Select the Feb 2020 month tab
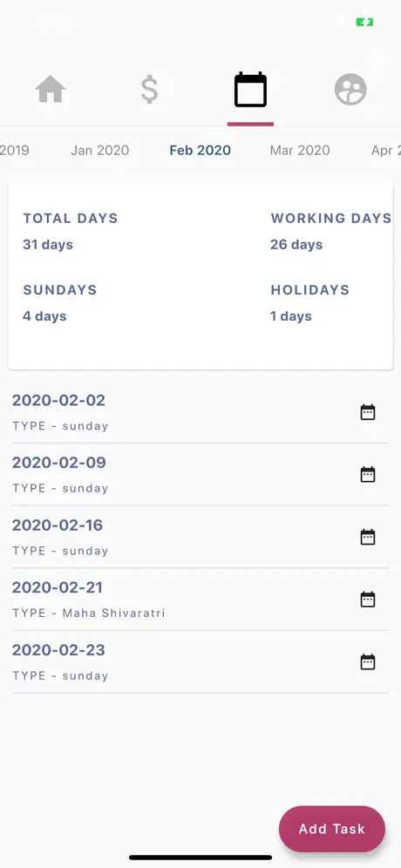401x868 pixels. coord(200,150)
